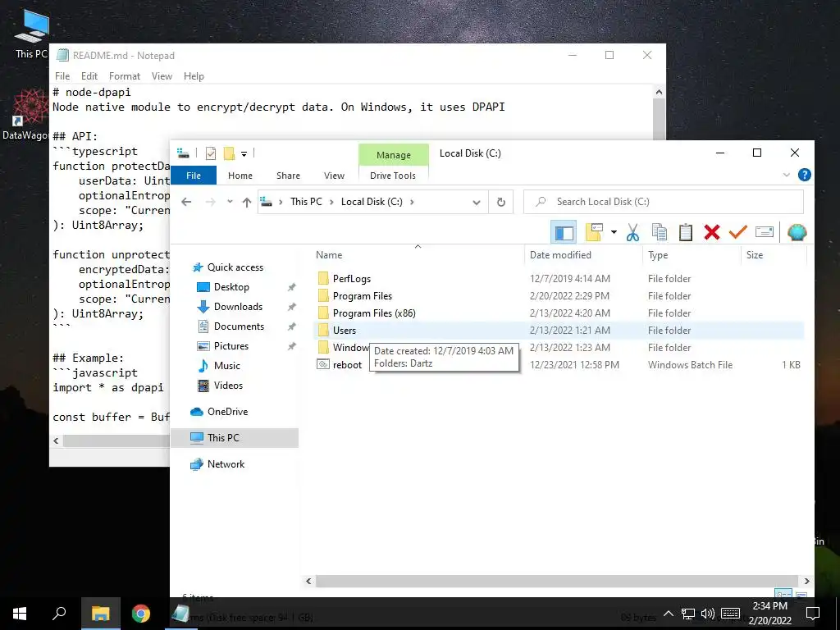840x630 pixels.
Task: Expand the chevron after Local Disk (C:)
Action: (412, 202)
